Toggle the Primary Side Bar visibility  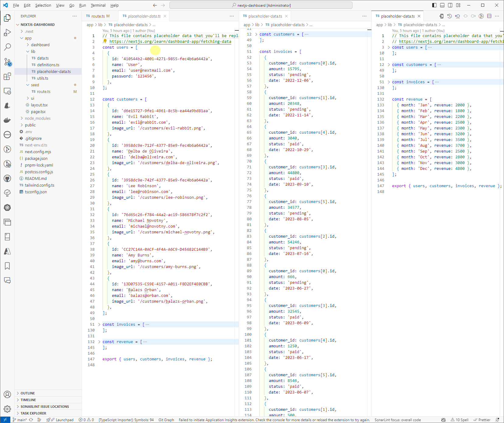pyautogui.click(x=434, y=5)
